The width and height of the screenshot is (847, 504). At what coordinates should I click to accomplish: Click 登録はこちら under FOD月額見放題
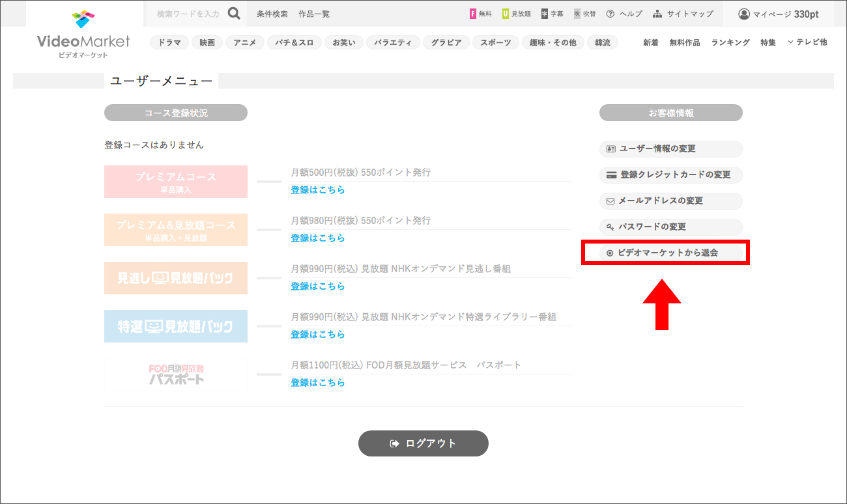[318, 383]
